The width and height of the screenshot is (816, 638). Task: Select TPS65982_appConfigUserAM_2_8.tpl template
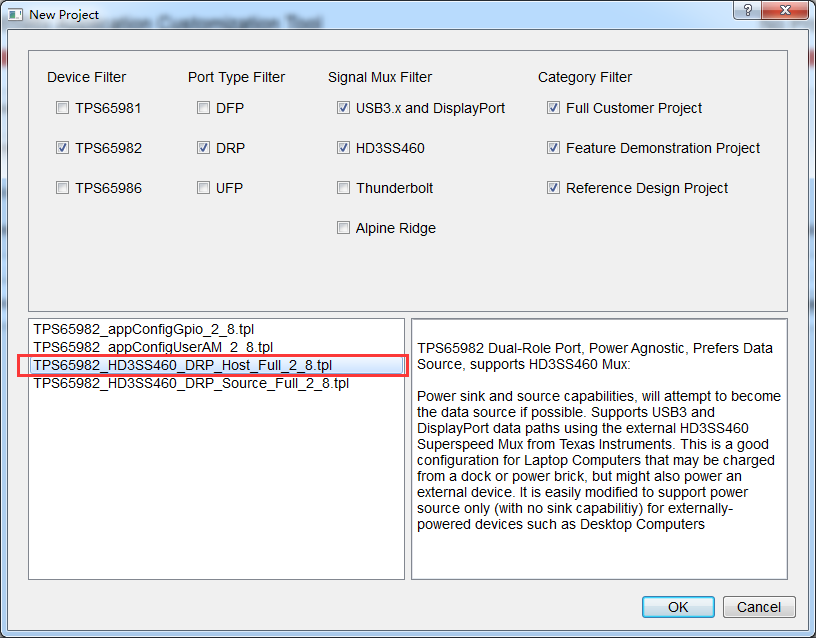coord(216,347)
